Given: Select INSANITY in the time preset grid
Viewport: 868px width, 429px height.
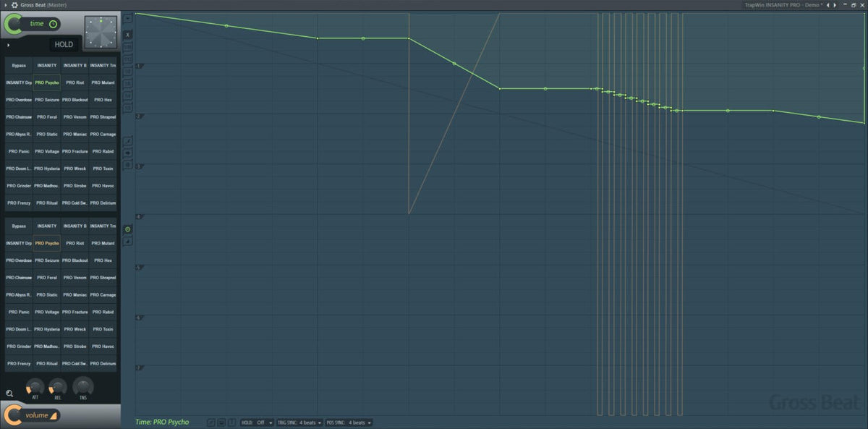Looking at the screenshot, I should (x=47, y=65).
